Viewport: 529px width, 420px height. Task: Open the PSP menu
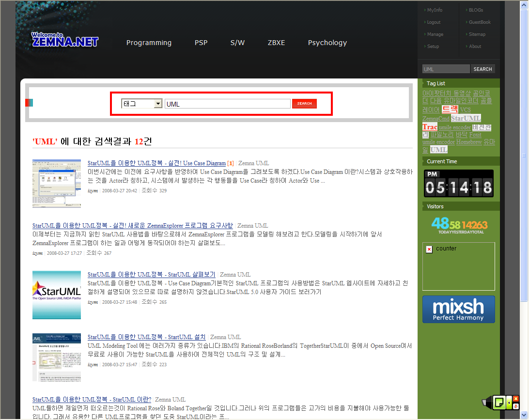coord(201,43)
